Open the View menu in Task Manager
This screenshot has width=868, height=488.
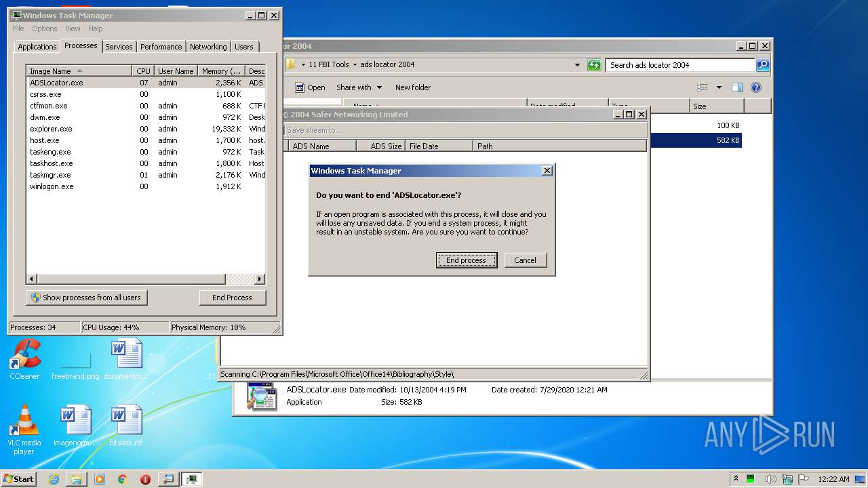coord(73,28)
